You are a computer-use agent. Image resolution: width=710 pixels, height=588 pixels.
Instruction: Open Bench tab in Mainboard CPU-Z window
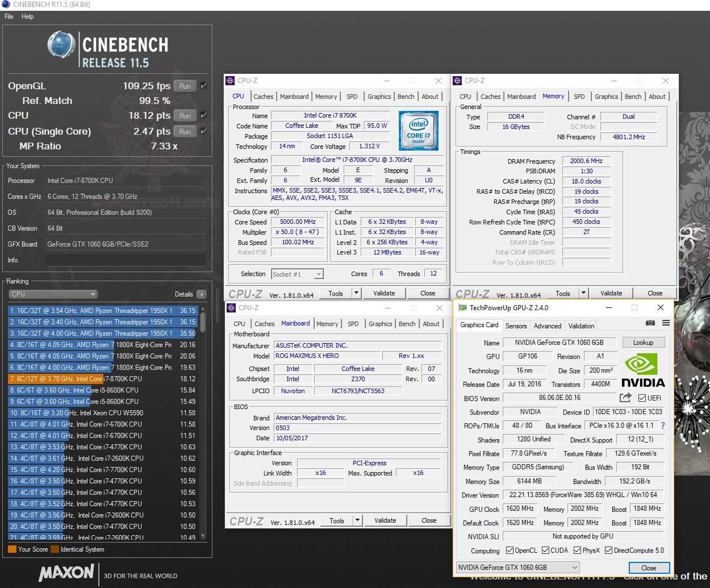pos(407,324)
